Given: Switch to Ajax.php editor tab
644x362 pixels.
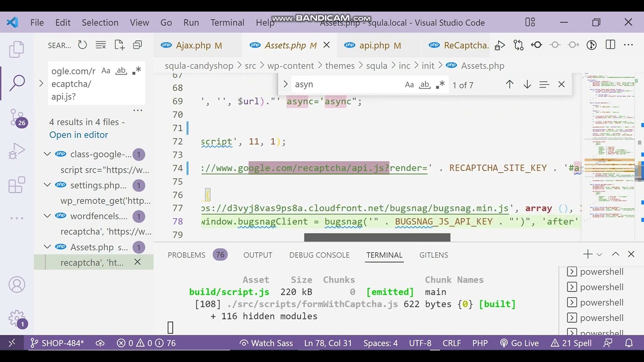Looking at the screenshot, I should 198,45.
